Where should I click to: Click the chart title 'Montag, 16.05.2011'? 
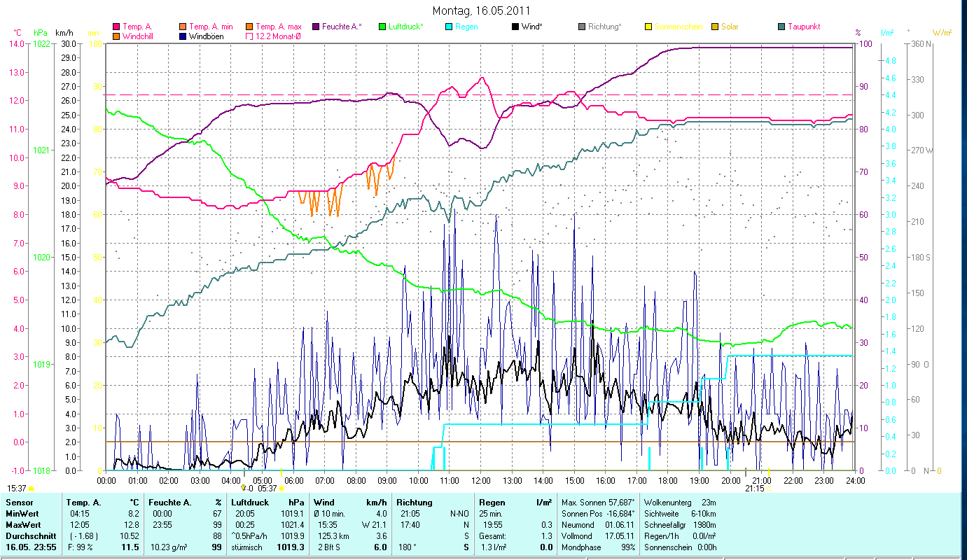481,10
